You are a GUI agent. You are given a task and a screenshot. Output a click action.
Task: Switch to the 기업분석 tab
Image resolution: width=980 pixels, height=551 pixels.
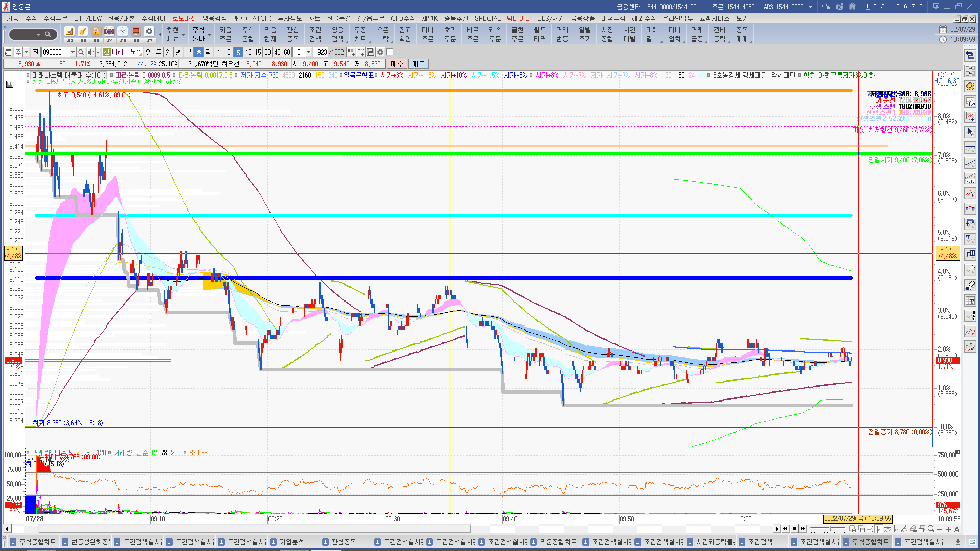tap(291, 542)
